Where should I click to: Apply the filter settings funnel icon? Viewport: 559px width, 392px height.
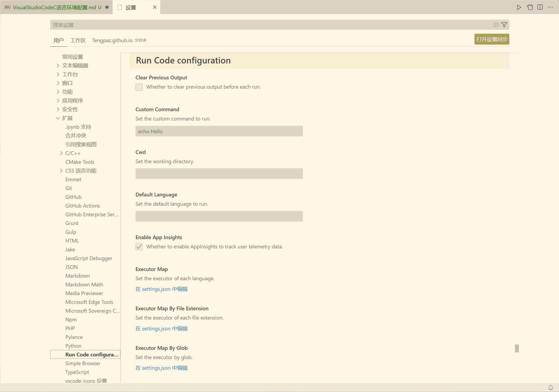coord(504,24)
